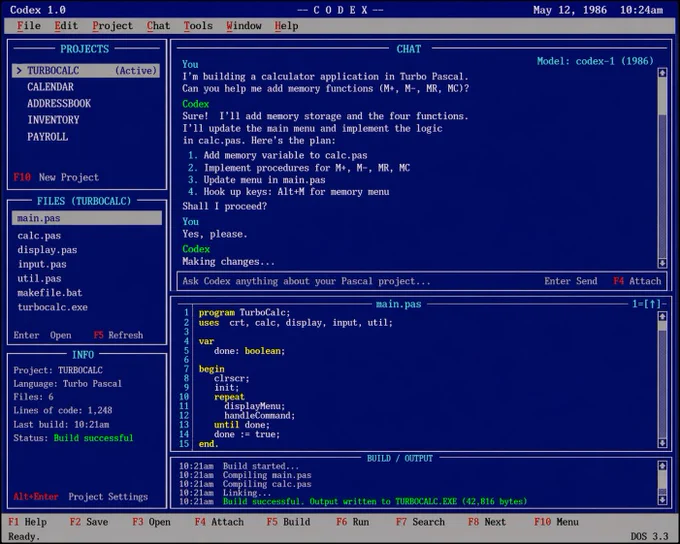Screen dimensions: 680x544
Task: Click the 'displayMenu;' code line
Action: pyautogui.click(x=255, y=406)
